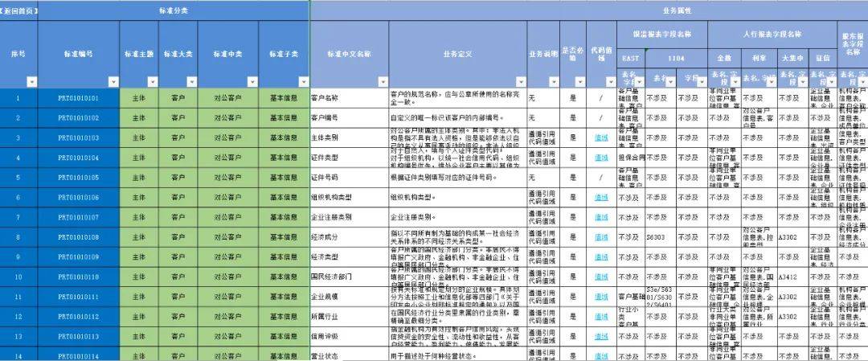Screen dimensions: 868x361
Task: Select cell PRT01010105
Action: [79, 178]
